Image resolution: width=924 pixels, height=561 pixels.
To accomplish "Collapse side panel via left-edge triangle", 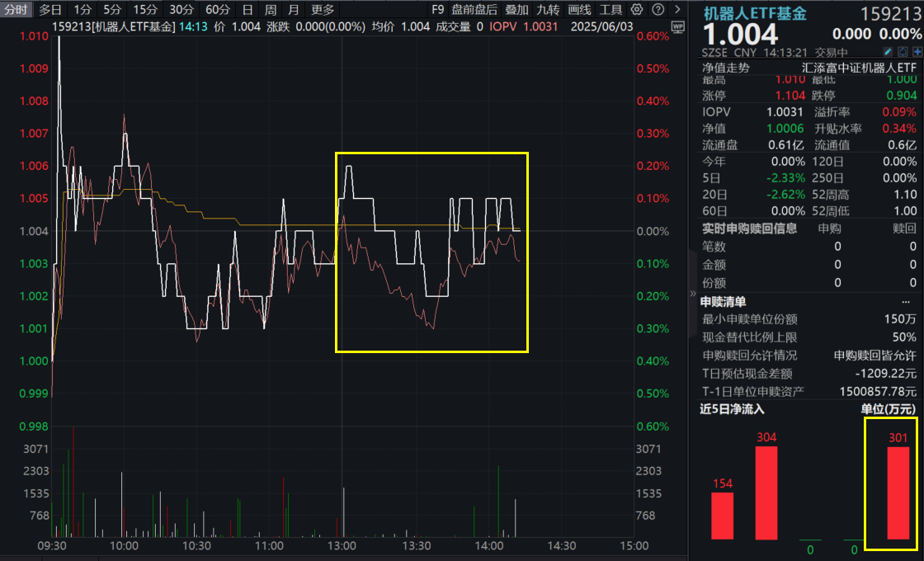I will click(x=693, y=292).
